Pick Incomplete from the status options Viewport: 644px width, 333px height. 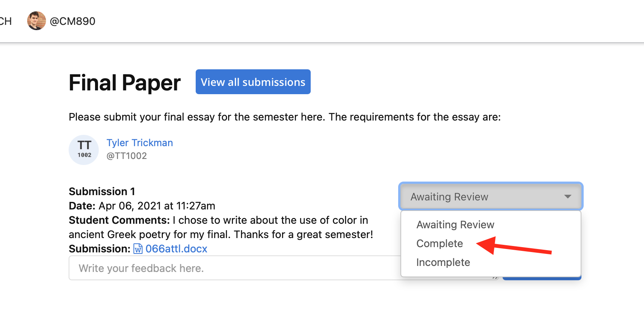443,262
